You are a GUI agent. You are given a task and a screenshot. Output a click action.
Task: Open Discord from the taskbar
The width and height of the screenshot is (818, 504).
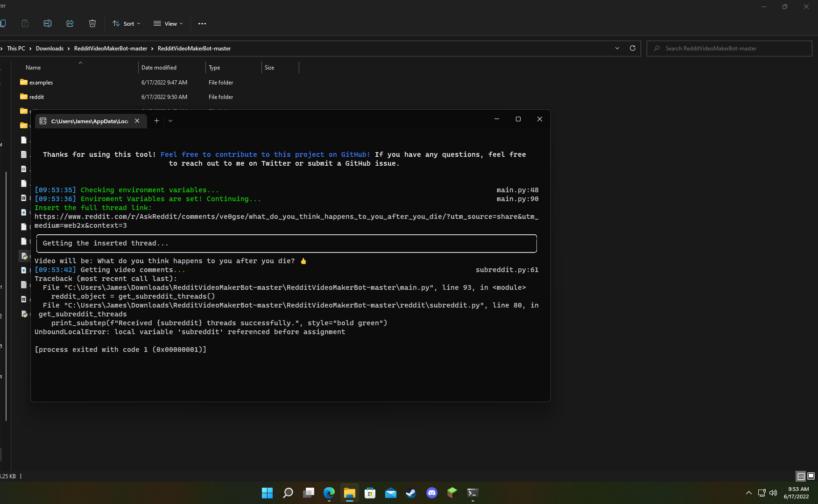click(431, 493)
